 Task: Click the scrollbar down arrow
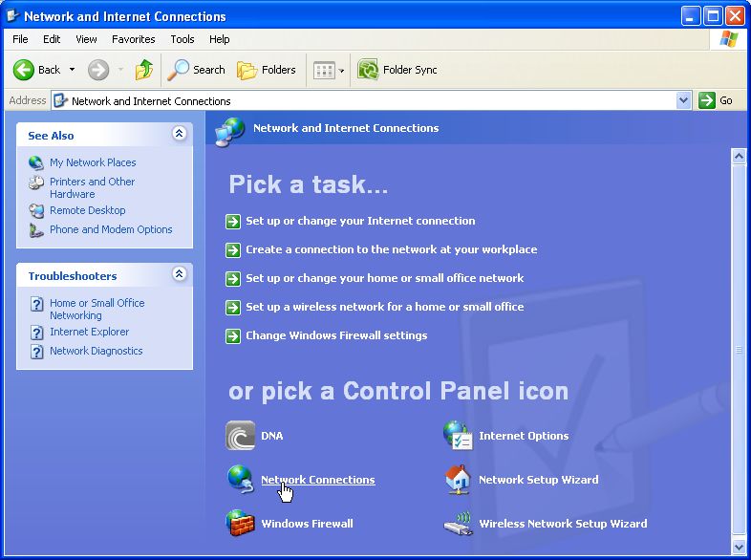(x=739, y=547)
